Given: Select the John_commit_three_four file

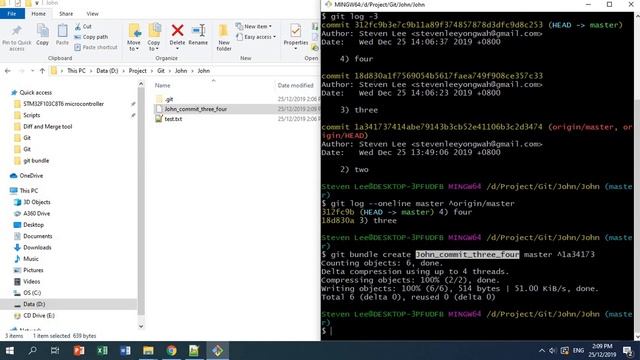Looking at the screenshot, I should (x=196, y=109).
